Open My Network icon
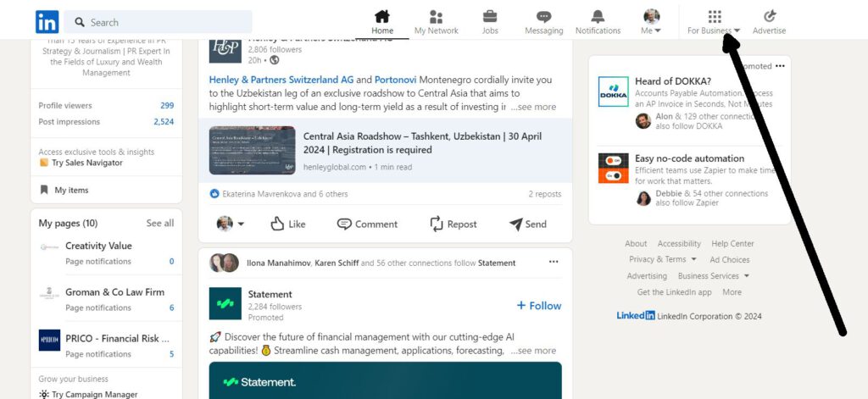 pyautogui.click(x=437, y=17)
